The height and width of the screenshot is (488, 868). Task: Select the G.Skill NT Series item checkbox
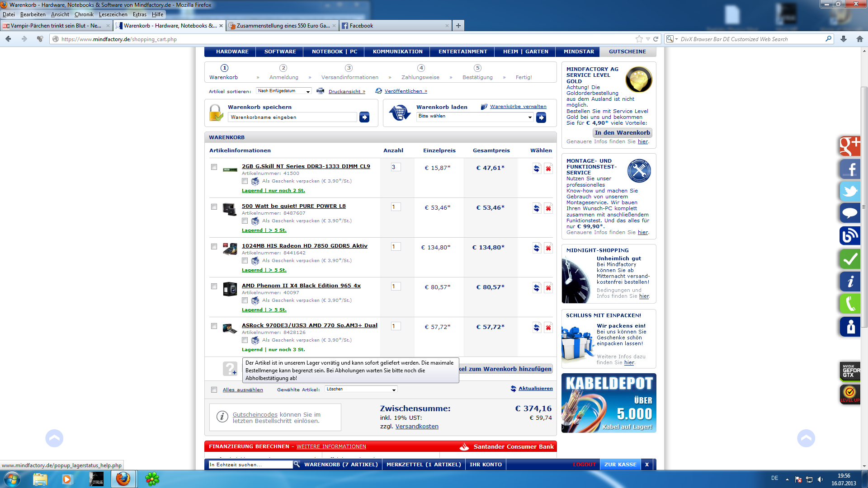214,167
